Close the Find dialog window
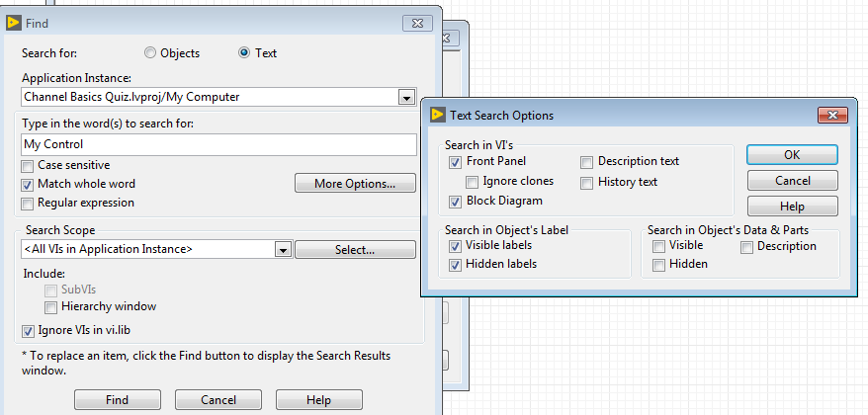The image size is (868, 415). pyautogui.click(x=416, y=22)
